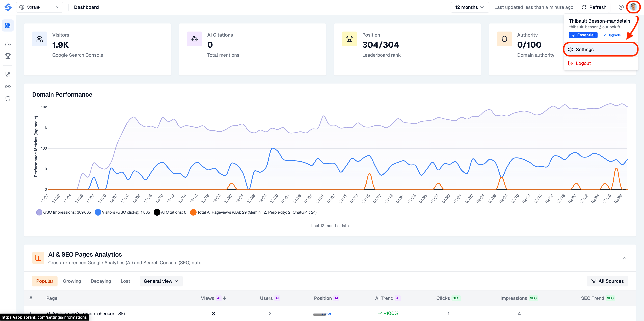Click the Last 12 months data caption
Viewport: 644px width, 321px height.
click(x=330, y=226)
